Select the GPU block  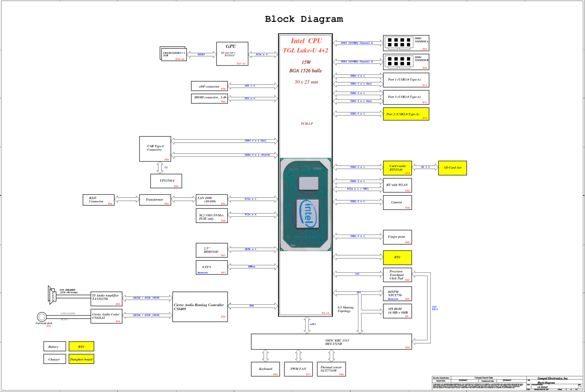coord(232,54)
